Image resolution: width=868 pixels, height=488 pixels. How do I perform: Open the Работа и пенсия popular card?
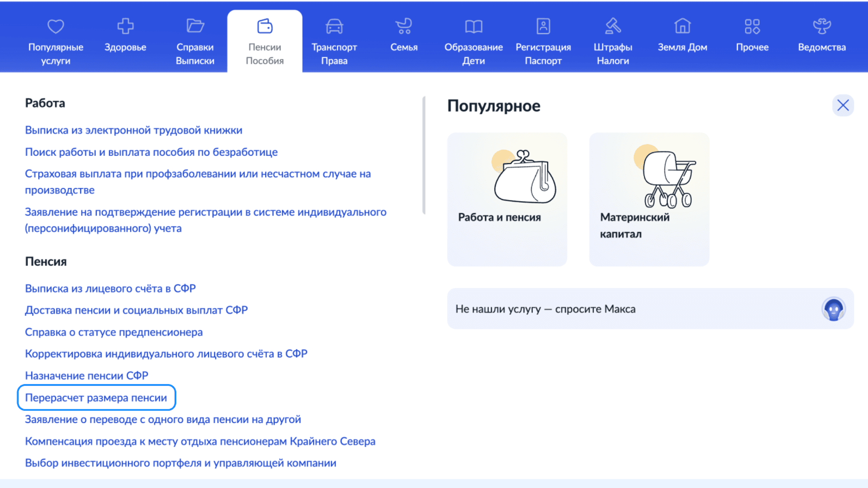(507, 199)
